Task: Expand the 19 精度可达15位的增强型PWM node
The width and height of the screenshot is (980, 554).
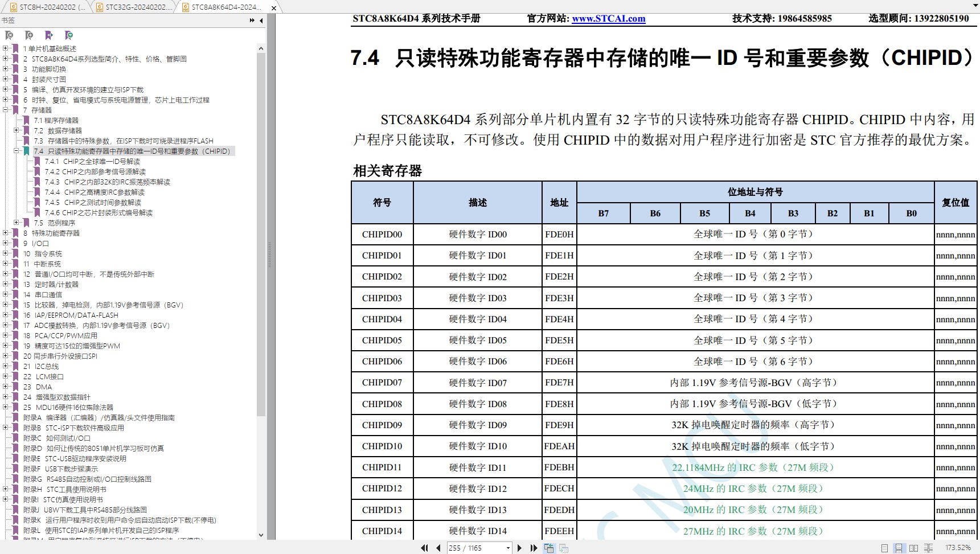Action: [6, 346]
